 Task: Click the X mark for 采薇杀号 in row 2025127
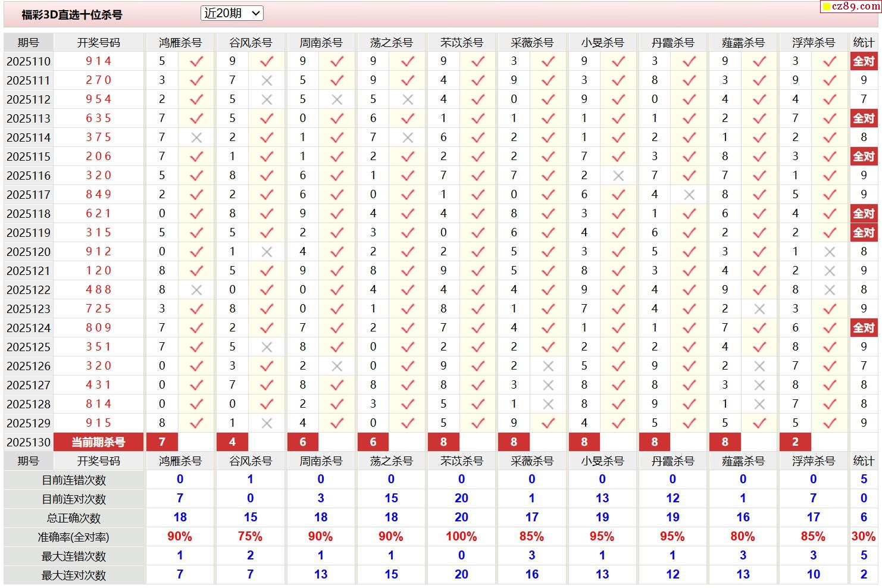pyautogui.click(x=548, y=385)
